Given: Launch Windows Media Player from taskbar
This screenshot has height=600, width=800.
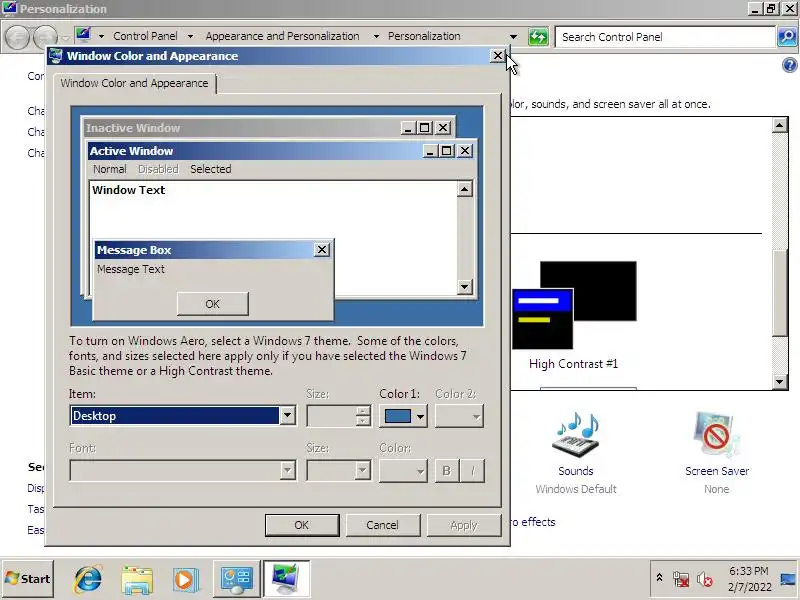Looking at the screenshot, I should (x=184, y=580).
